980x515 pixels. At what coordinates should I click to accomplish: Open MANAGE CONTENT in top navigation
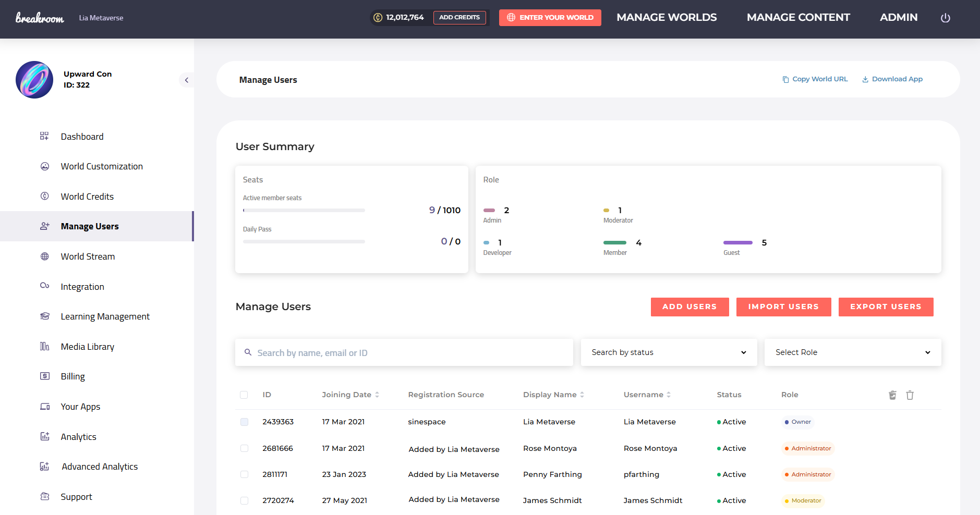(x=798, y=17)
